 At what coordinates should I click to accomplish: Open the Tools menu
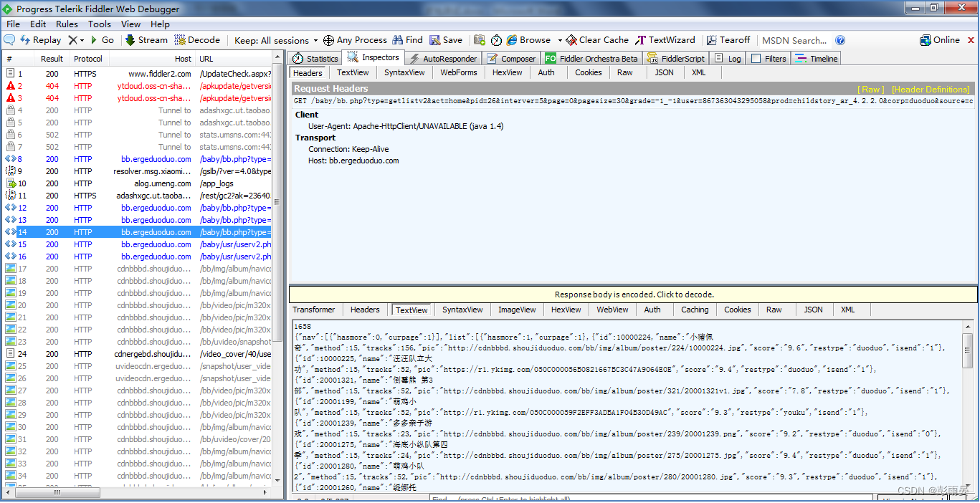(100, 24)
